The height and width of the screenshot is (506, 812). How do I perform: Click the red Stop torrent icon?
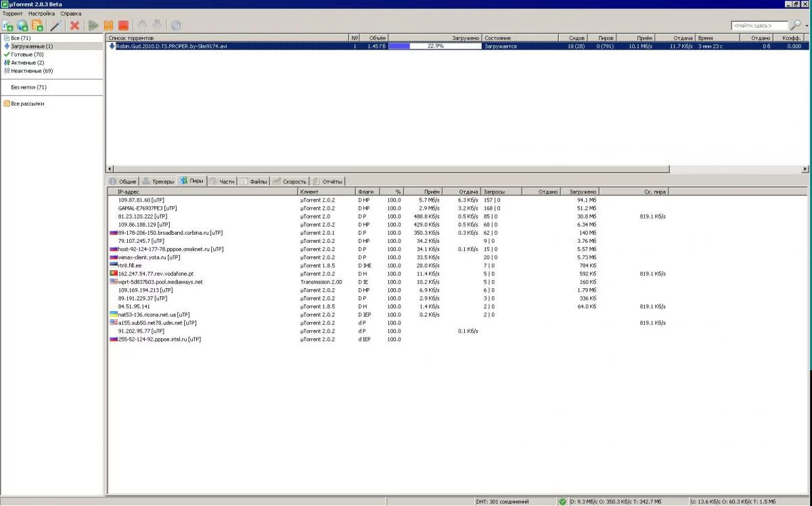(123, 26)
